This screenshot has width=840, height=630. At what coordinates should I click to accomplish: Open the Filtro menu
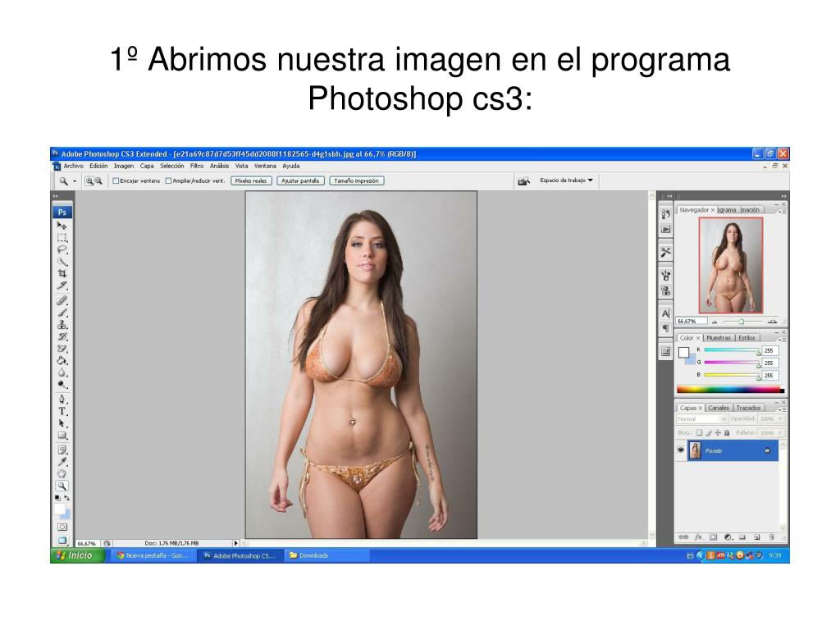(197, 166)
